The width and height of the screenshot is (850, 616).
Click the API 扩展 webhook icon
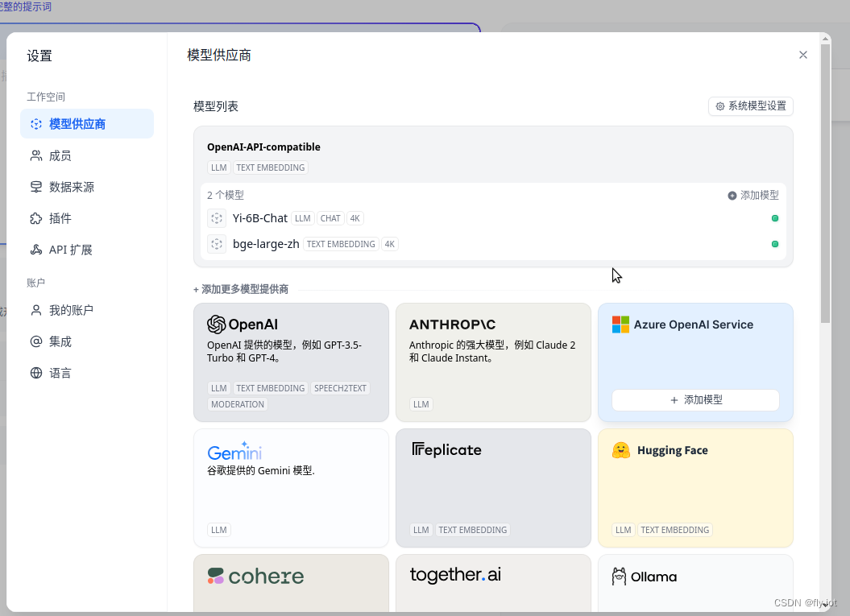click(36, 249)
